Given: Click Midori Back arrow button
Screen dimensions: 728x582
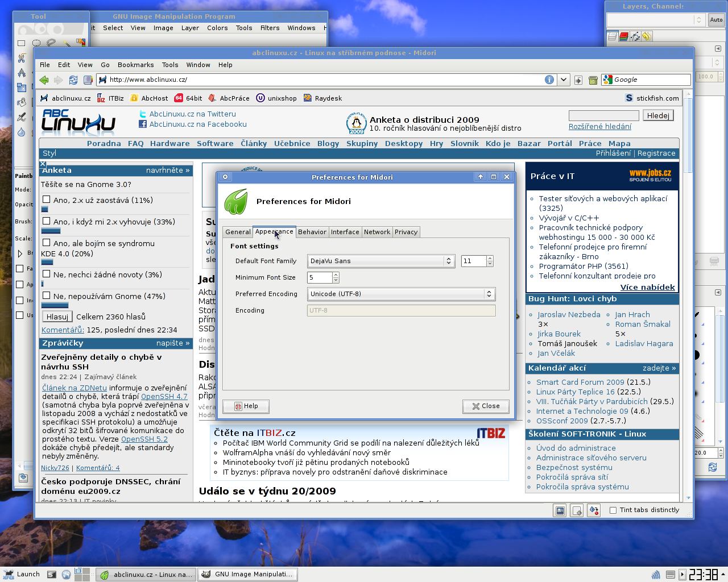Looking at the screenshot, I should click(x=44, y=80).
